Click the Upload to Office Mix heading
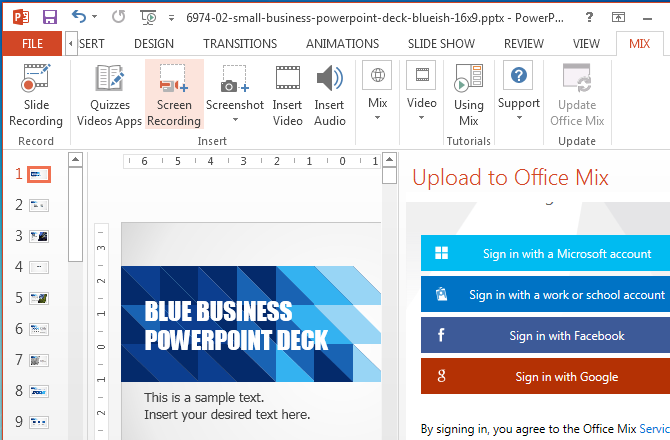 point(510,178)
